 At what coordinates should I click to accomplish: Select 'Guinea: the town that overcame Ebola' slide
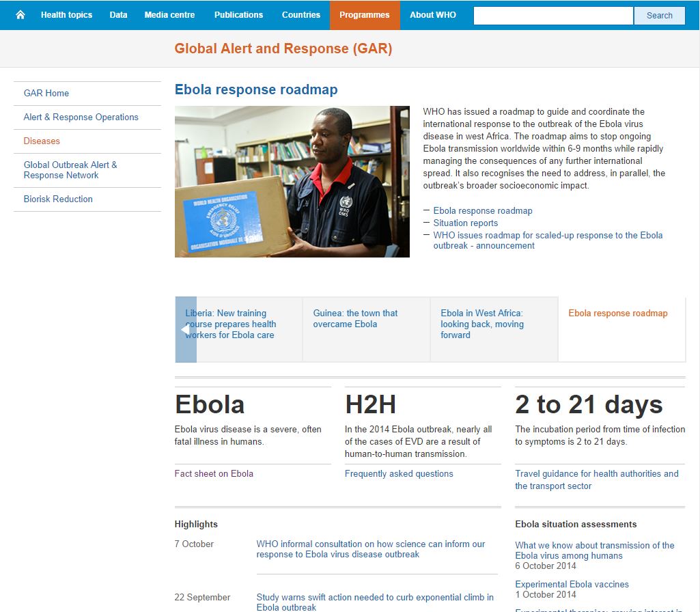pyautogui.click(x=355, y=319)
